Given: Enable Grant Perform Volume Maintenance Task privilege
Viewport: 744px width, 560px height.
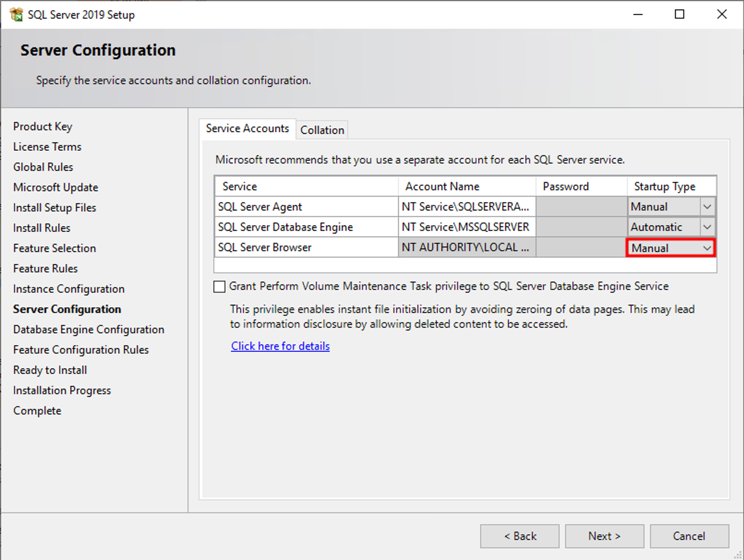Looking at the screenshot, I should click(218, 286).
